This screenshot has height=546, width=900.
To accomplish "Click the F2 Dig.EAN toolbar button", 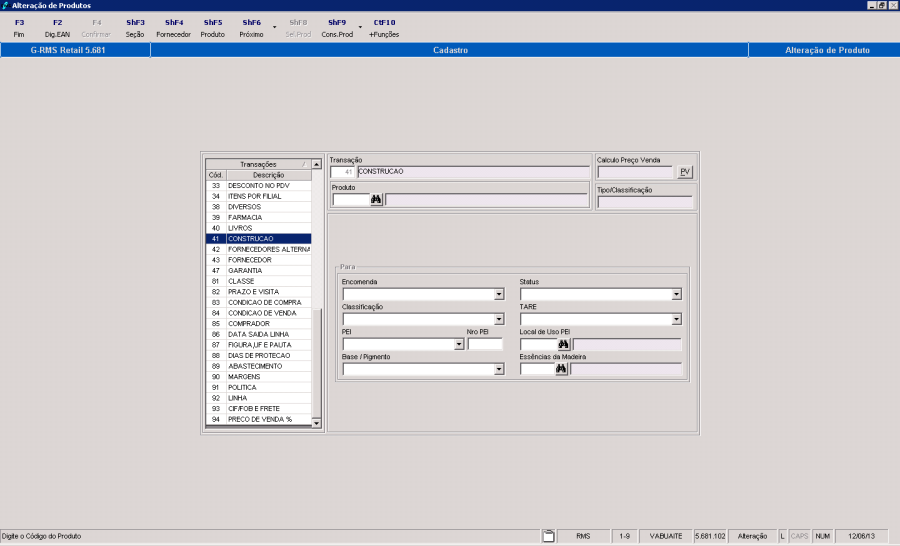I will click(57, 28).
